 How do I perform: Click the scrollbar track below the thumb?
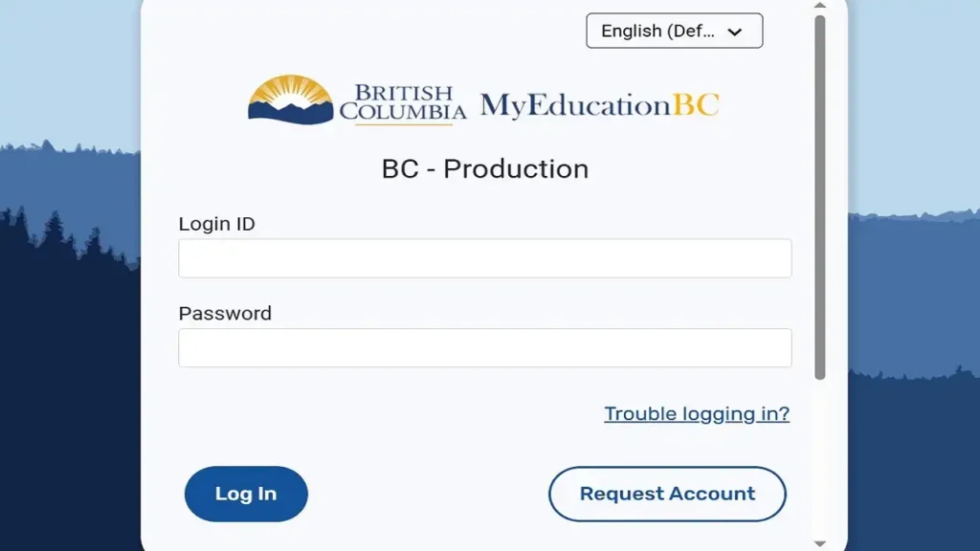[x=819, y=459]
